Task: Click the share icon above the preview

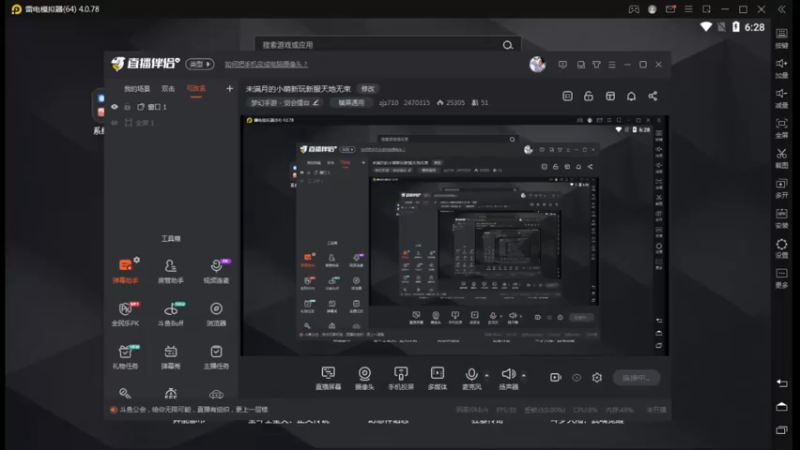Action: [x=653, y=96]
